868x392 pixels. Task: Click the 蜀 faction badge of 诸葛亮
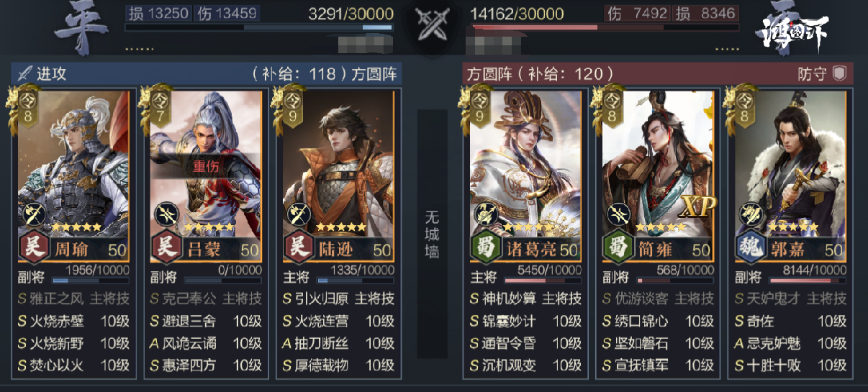click(x=482, y=249)
